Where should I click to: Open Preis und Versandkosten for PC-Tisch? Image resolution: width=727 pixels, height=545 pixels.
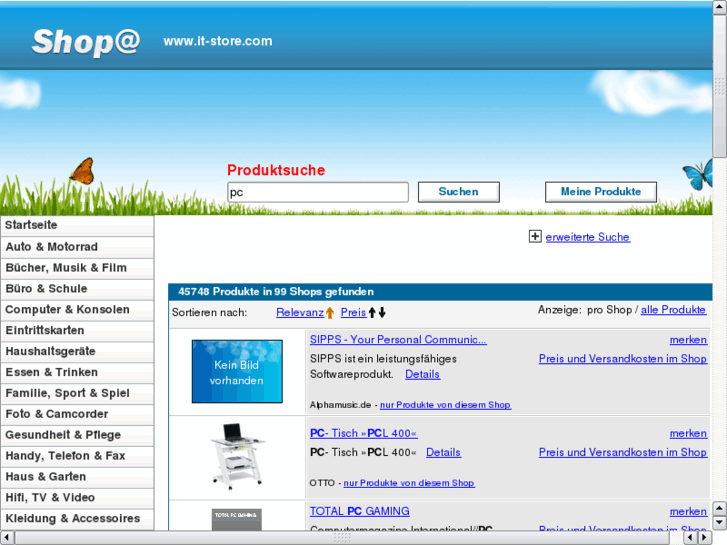tap(623, 452)
